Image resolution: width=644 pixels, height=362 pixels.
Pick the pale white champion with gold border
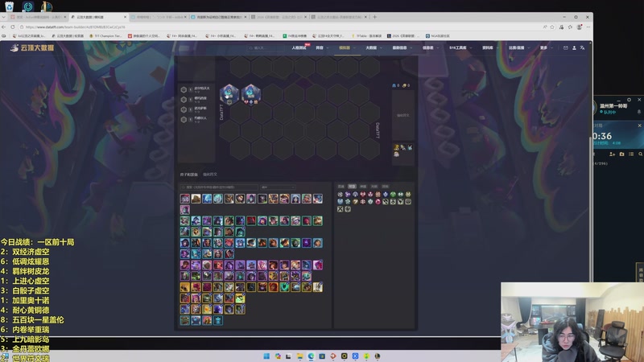tap(317, 287)
